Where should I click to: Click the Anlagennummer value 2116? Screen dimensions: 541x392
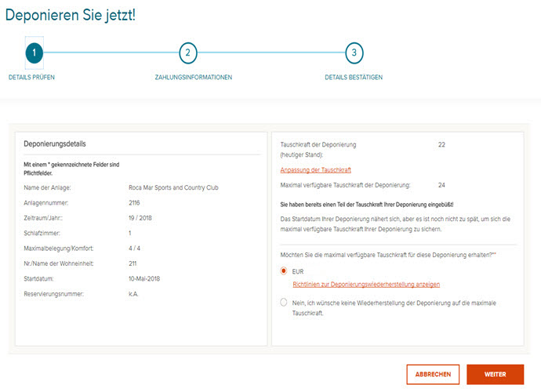(x=134, y=203)
